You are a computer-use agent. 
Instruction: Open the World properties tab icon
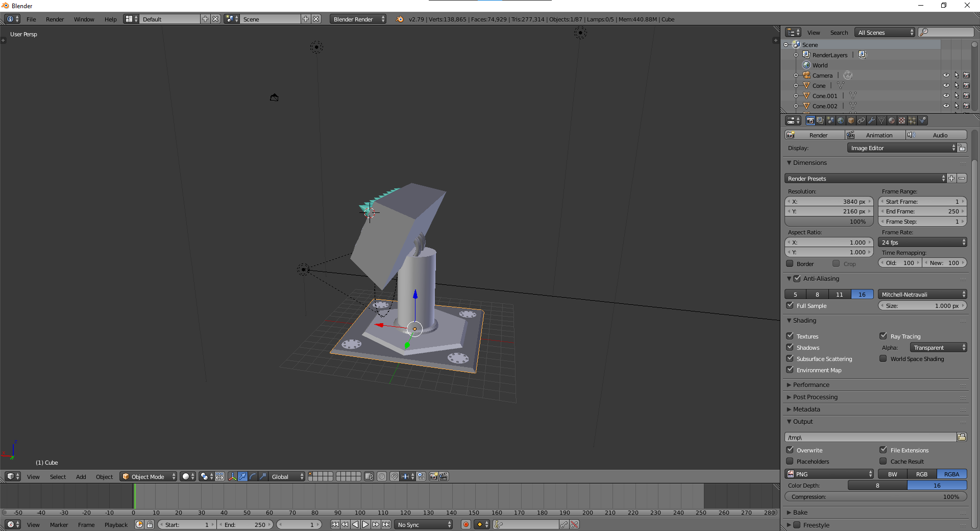point(841,120)
